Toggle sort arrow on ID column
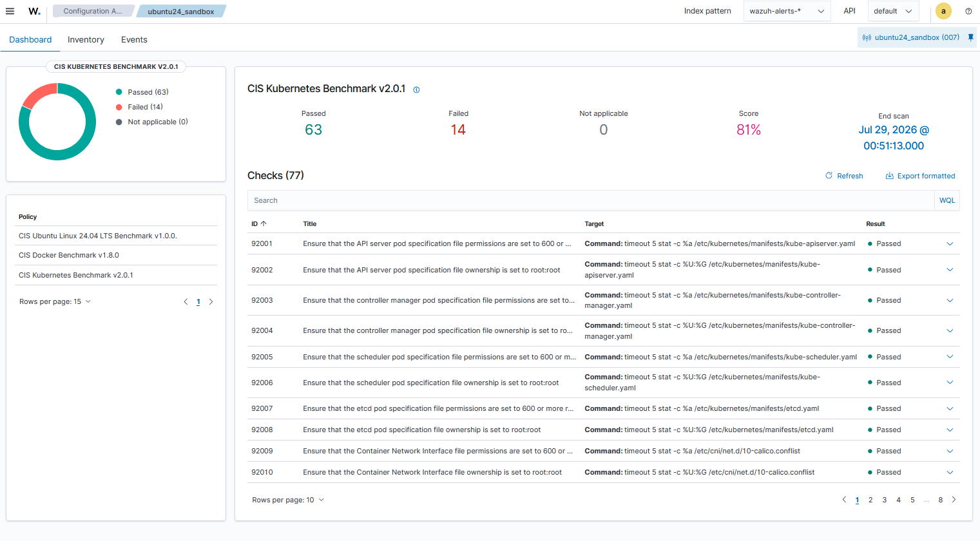This screenshot has width=980, height=541. click(x=264, y=223)
